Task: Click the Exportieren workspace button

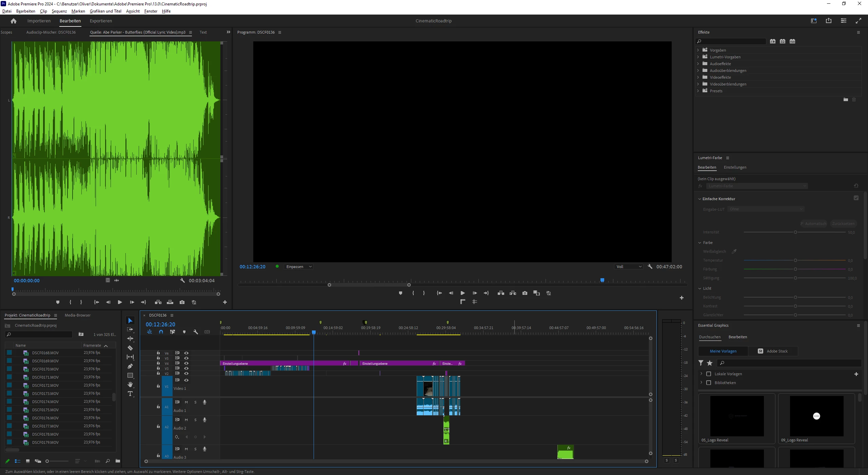Action: (101, 21)
